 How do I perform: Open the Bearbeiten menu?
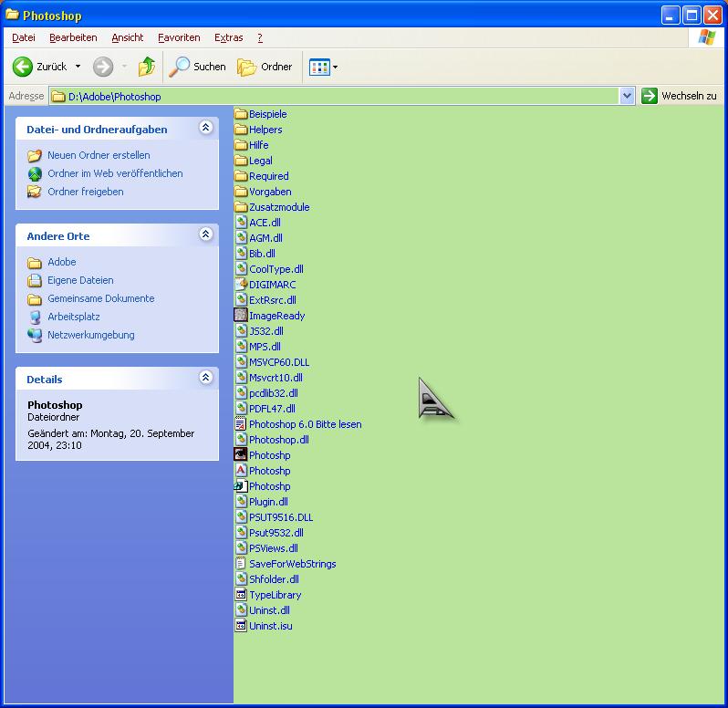coord(73,37)
